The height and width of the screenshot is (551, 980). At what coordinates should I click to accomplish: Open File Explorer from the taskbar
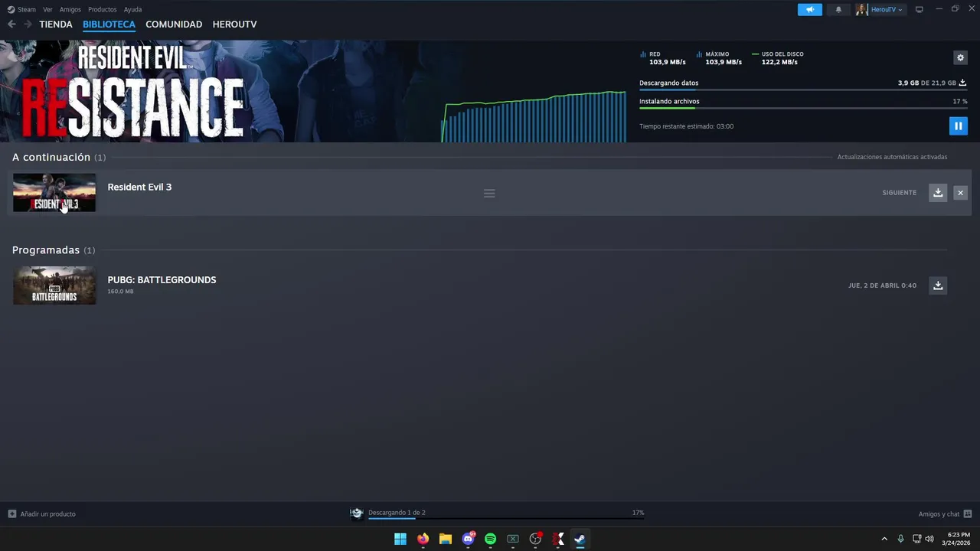[446, 539]
